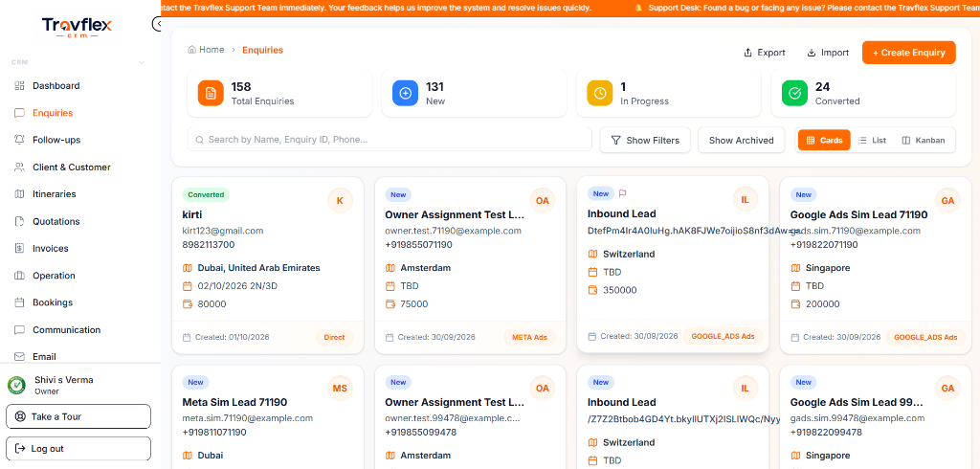Click the Shivi s Verma profile avatar

tap(16, 385)
